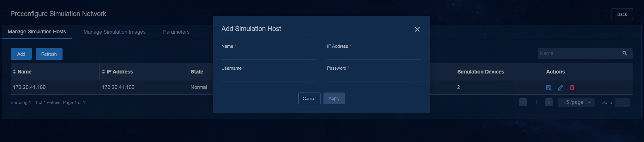The height and width of the screenshot is (142, 644).
Task: Go to previous page arrow
Action: pos(523,102)
